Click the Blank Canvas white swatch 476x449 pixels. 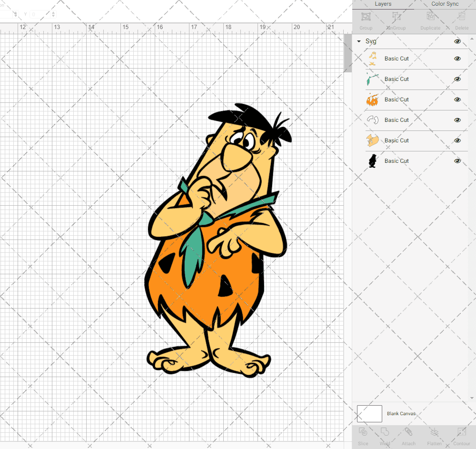pyautogui.click(x=369, y=413)
